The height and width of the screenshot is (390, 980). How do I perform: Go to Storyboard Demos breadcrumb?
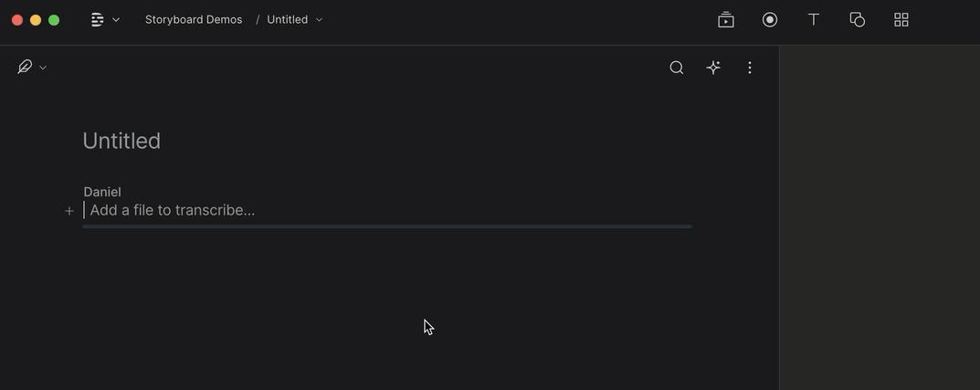(193, 19)
